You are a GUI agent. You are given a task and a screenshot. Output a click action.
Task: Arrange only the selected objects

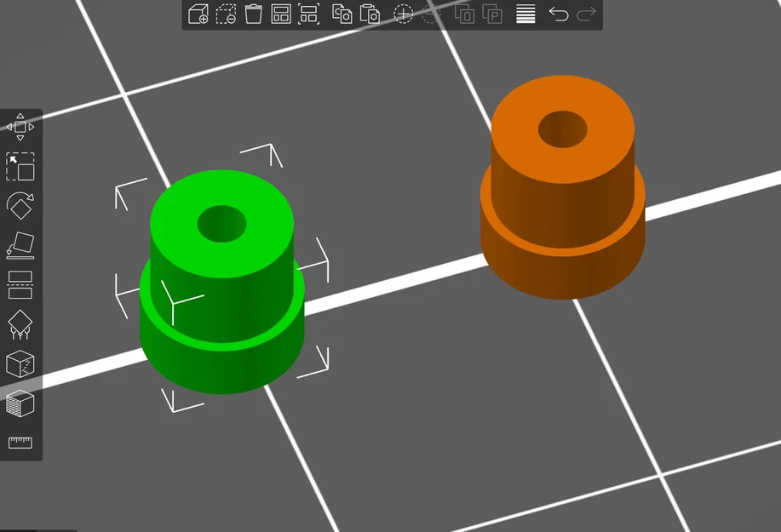coord(309,14)
